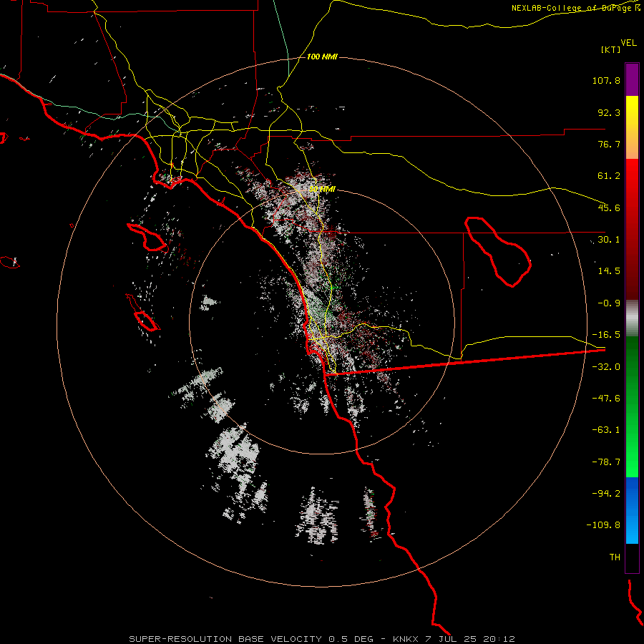644x644 pixels.
Task: Click the 14.5 legend value
Action: pyautogui.click(x=609, y=271)
